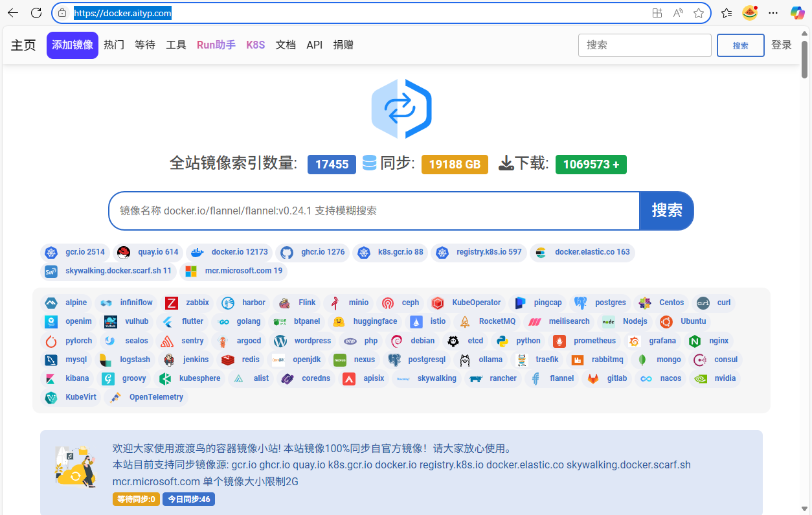Filter by mcr.microsoft.com 19 registry
This screenshot has height=515, width=812.
(x=233, y=271)
